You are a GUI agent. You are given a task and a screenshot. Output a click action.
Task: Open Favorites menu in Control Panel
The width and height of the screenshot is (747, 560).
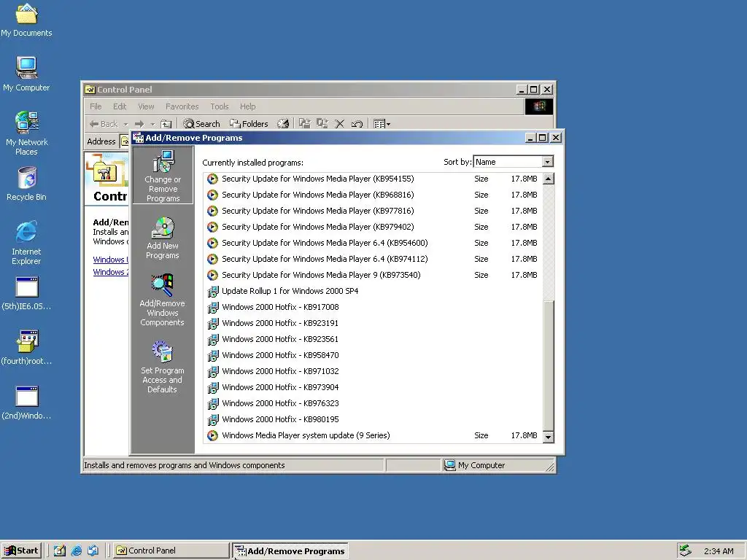tap(182, 106)
